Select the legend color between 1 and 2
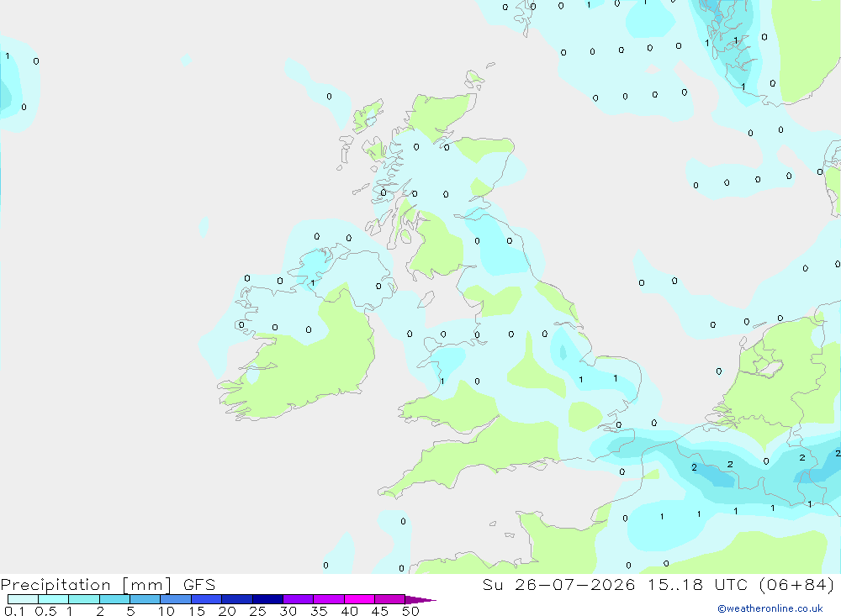Viewport: 841px width, 616px height. click(x=84, y=599)
